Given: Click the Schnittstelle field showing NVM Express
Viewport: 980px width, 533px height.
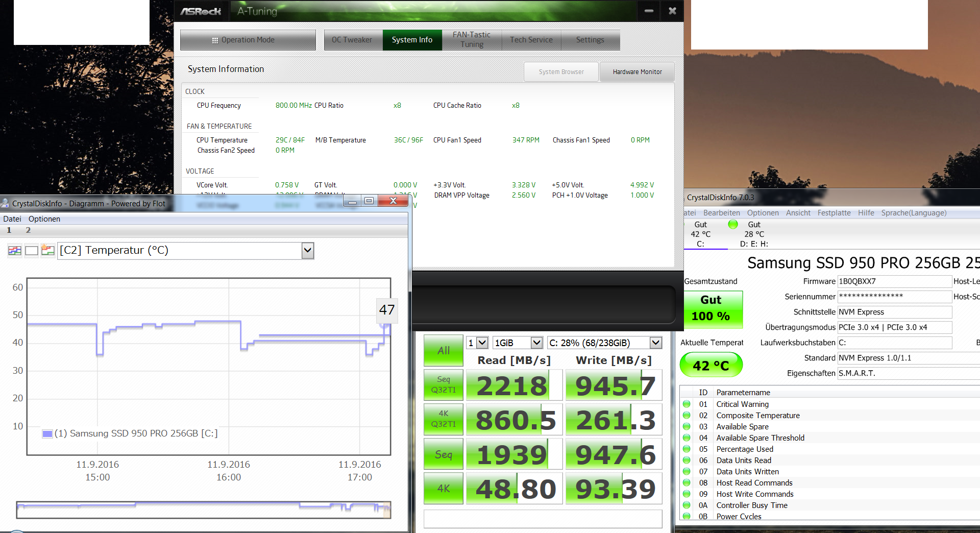Looking at the screenshot, I should pyautogui.click(x=895, y=312).
